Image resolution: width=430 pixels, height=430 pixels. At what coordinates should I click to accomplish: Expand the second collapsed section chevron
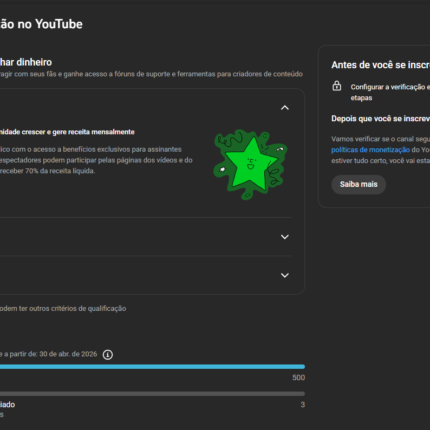point(285,237)
